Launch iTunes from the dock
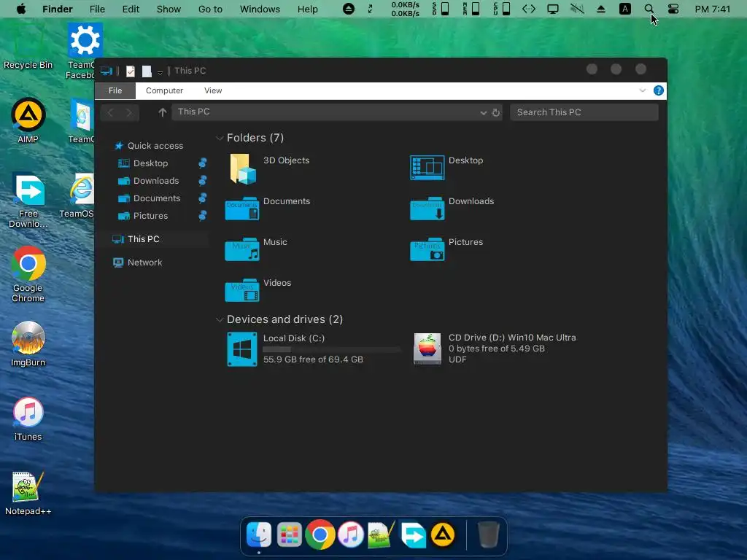Screen dimensions: 747x560 pos(351,534)
